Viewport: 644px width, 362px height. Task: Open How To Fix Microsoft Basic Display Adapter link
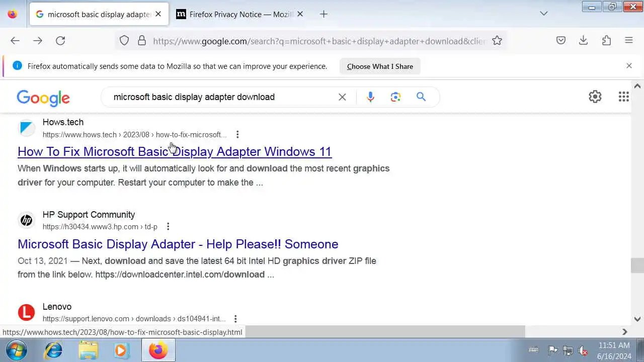pos(175,151)
